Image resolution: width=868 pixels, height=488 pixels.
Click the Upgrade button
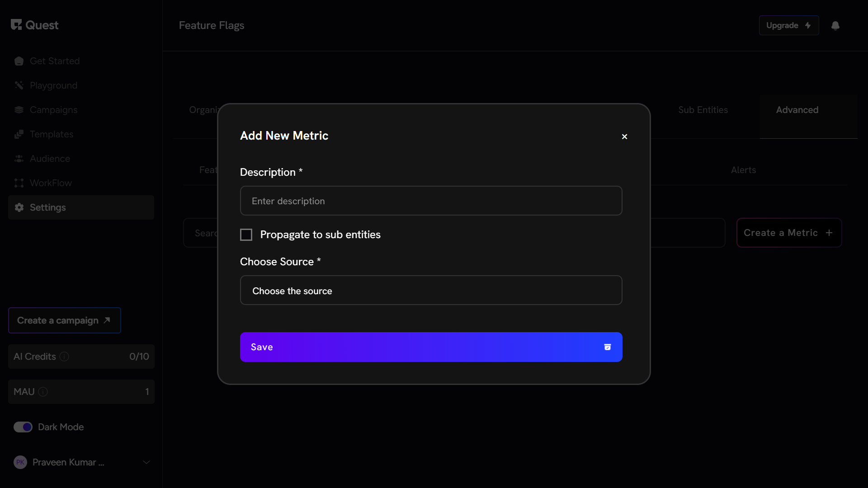(788, 26)
